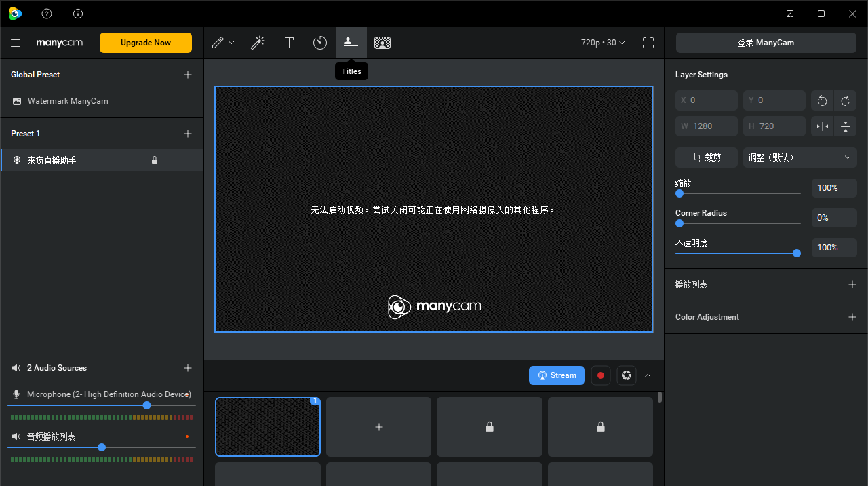Take a snapshot with the camera shutter icon
The image size is (868, 486).
click(x=627, y=375)
